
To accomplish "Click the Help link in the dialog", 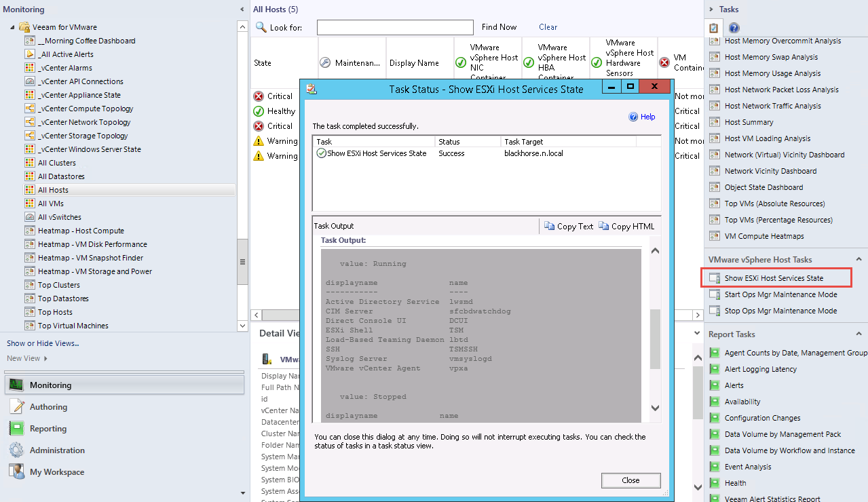I will pos(647,117).
